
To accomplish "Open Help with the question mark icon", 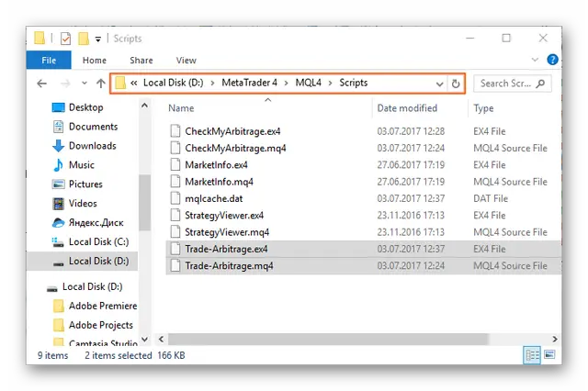I will pos(552,60).
